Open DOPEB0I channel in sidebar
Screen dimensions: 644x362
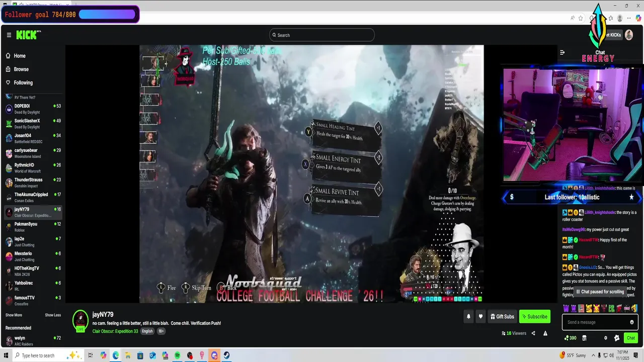(32, 109)
